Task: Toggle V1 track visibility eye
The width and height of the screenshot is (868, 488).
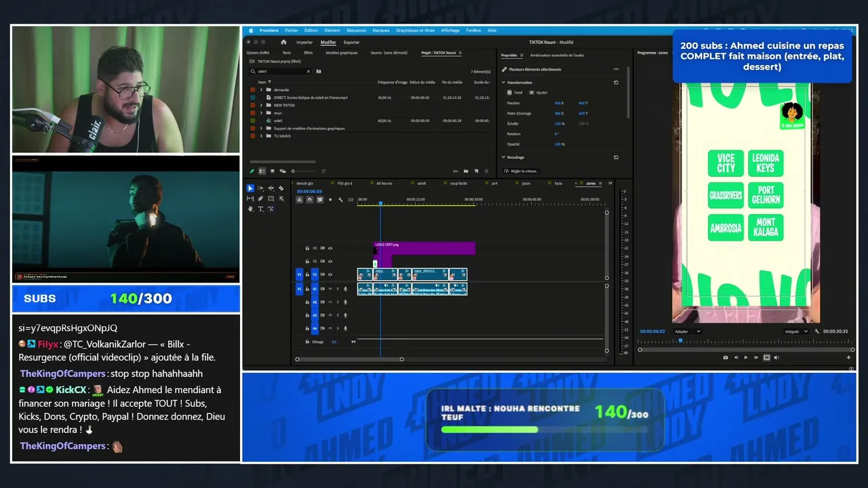Action: pyautogui.click(x=330, y=274)
